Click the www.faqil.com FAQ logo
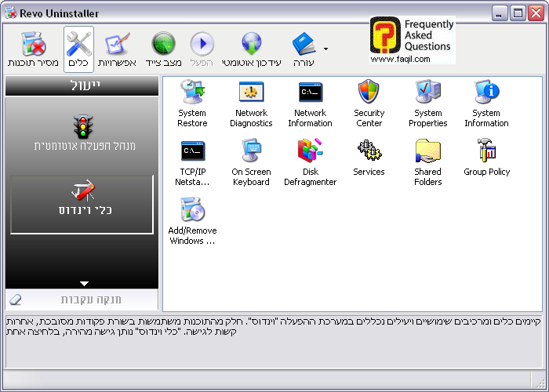 [412, 40]
